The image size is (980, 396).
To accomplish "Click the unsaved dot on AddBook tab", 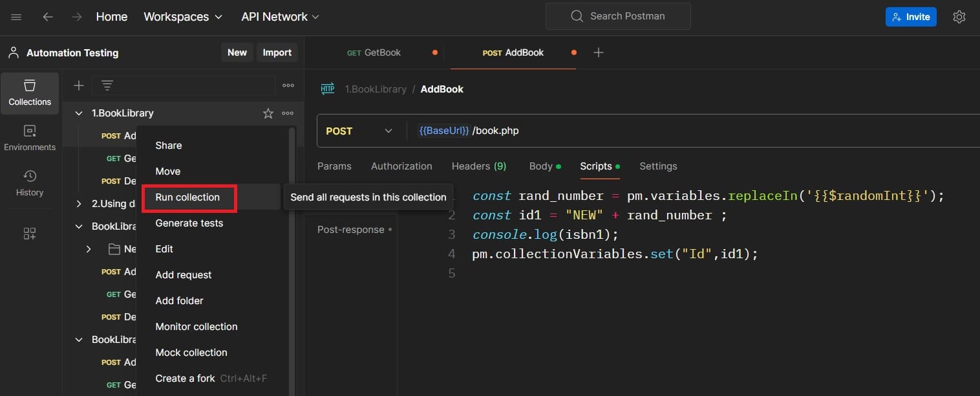I will pyautogui.click(x=573, y=52).
